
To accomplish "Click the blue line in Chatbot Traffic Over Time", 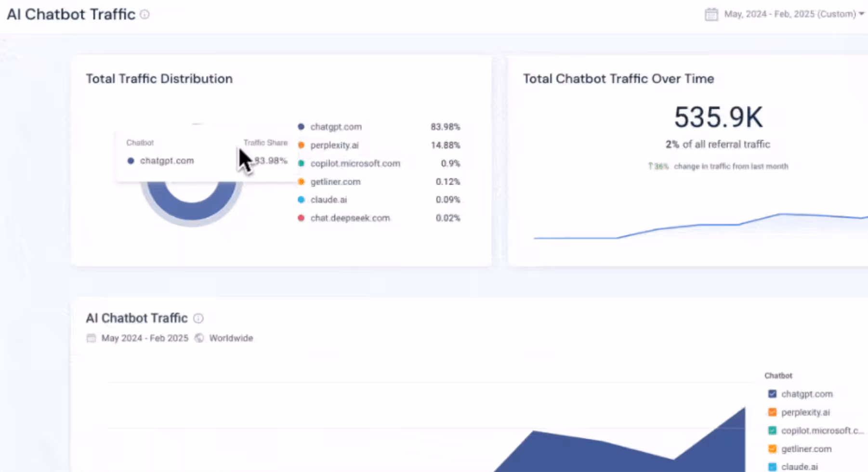I will click(701, 225).
